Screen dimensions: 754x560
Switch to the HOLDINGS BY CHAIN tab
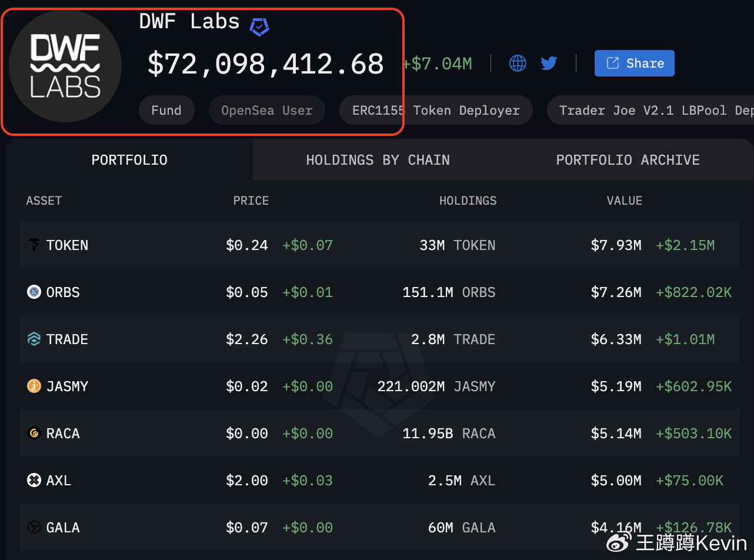(378, 159)
